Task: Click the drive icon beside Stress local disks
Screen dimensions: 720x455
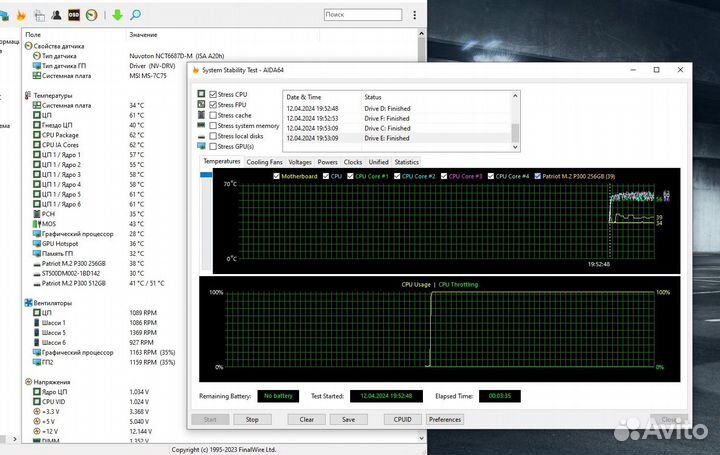Action: [201, 136]
